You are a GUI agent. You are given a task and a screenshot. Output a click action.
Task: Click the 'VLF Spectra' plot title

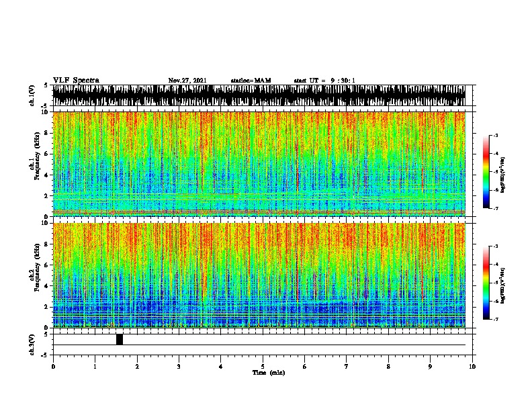[x=76, y=81]
